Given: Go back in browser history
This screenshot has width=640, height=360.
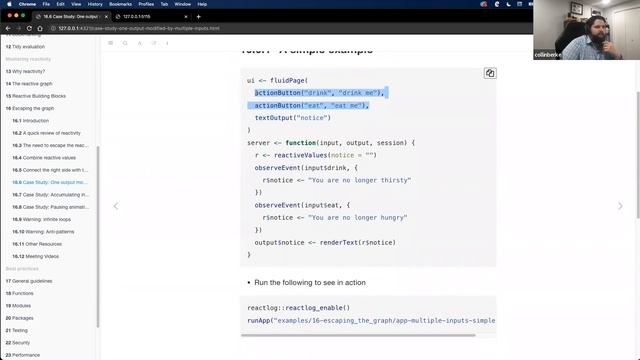Looking at the screenshot, I should tap(8, 28).
